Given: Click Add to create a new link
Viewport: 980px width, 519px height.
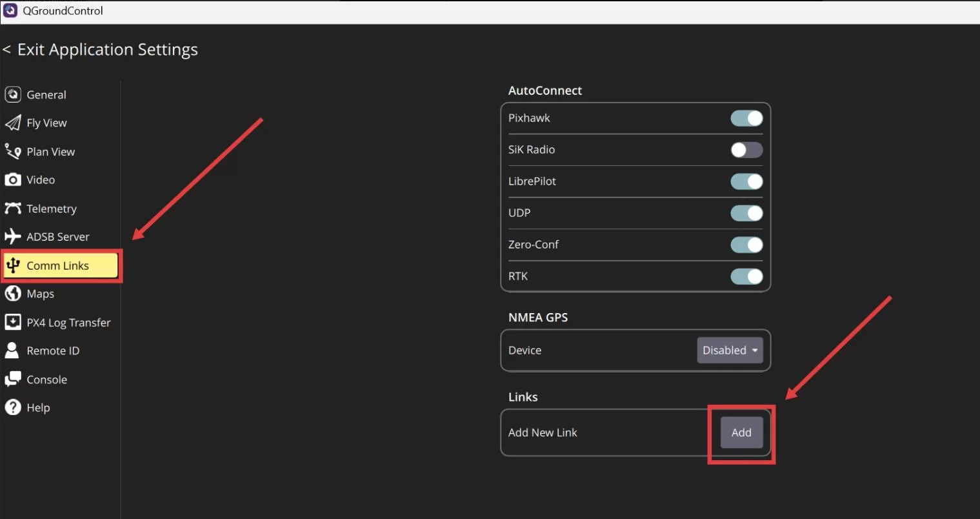Looking at the screenshot, I should 741,432.
